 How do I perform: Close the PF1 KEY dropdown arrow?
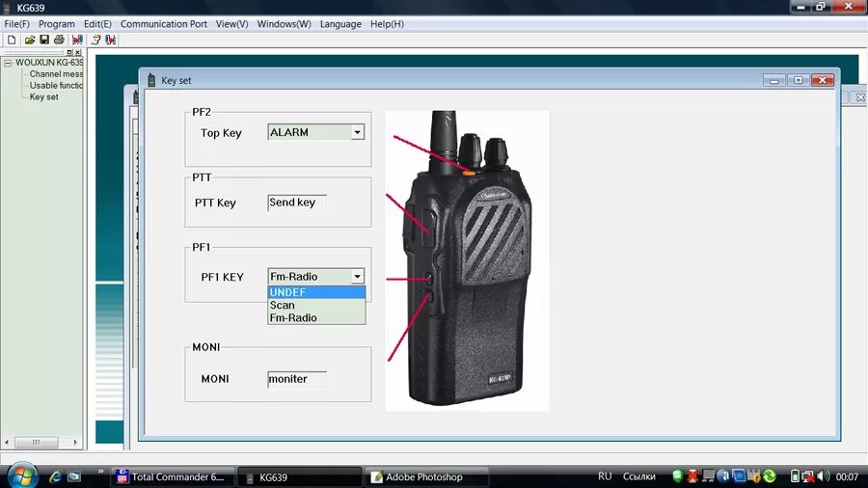point(357,276)
